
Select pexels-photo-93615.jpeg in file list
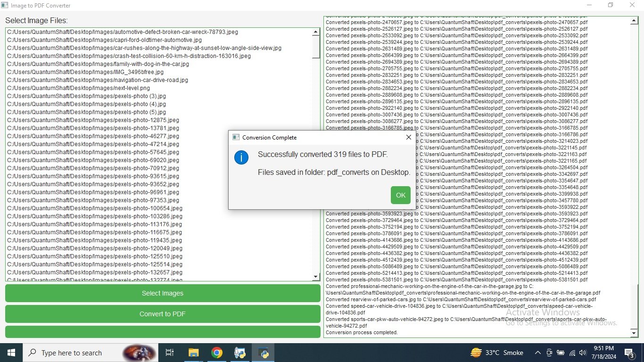coord(93,176)
